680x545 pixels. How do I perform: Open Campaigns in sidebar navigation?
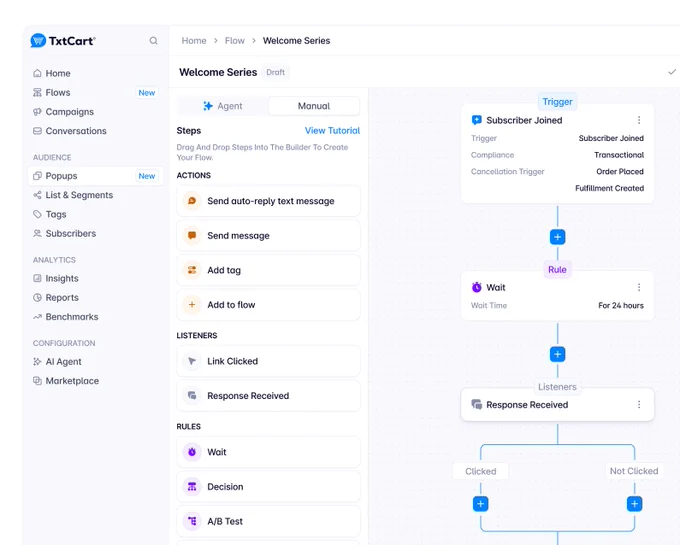[x=95, y=112]
